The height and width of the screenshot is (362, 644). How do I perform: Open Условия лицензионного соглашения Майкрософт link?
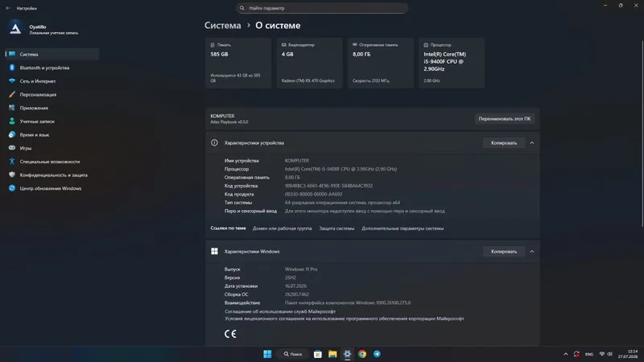[345, 319]
